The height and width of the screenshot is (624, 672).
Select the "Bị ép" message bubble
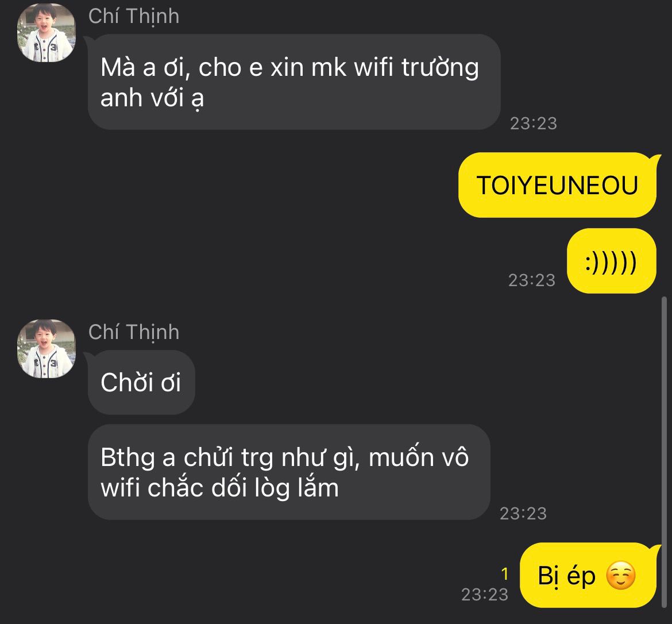point(588,575)
